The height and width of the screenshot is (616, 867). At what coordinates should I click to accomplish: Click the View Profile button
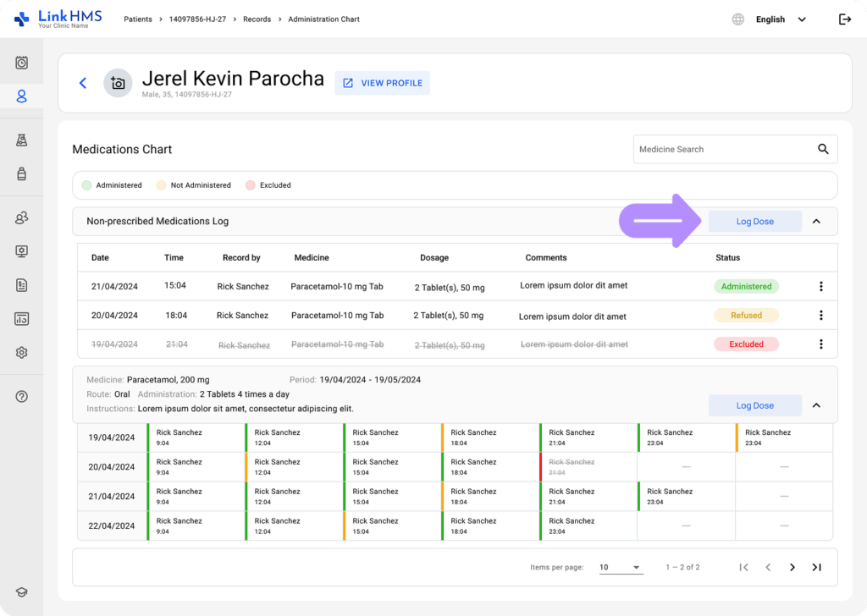382,83
